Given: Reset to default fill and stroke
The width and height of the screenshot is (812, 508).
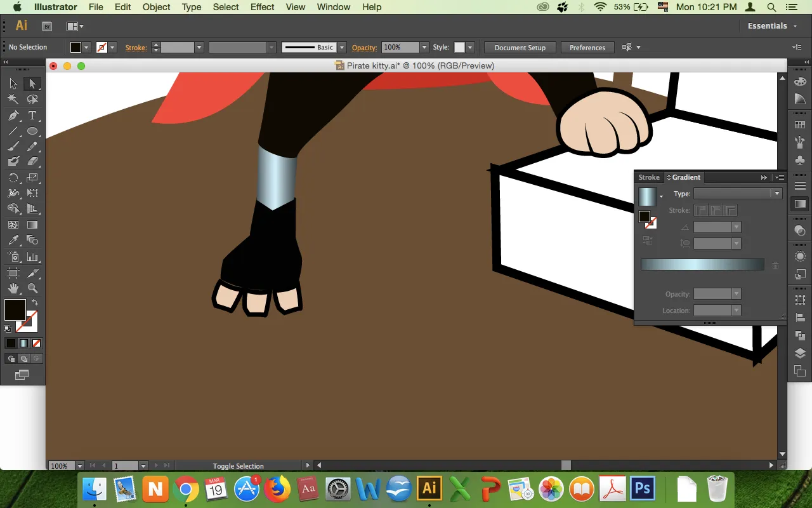Looking at the screenshot, I should [x=8, y=329].
